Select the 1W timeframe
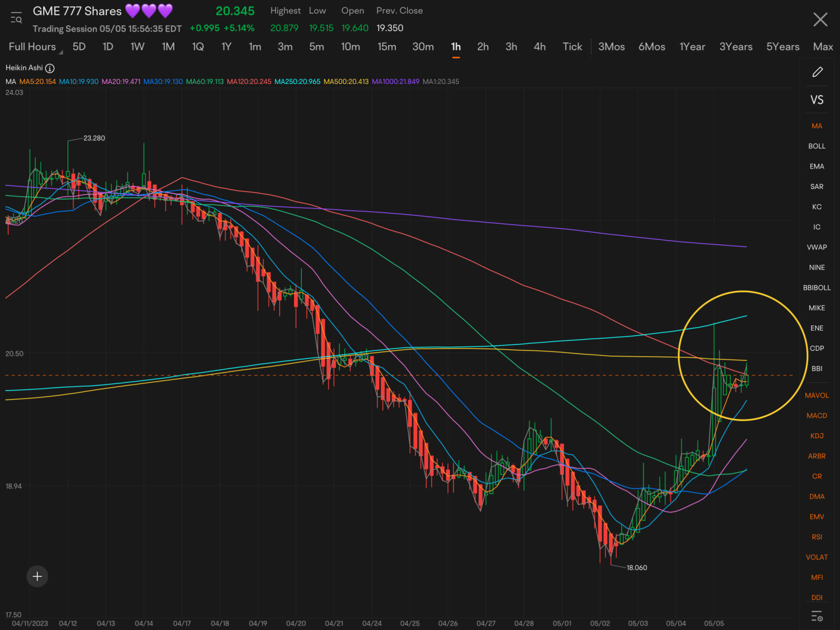The width and height of the screenshot is (840, 630). [138, 47]
